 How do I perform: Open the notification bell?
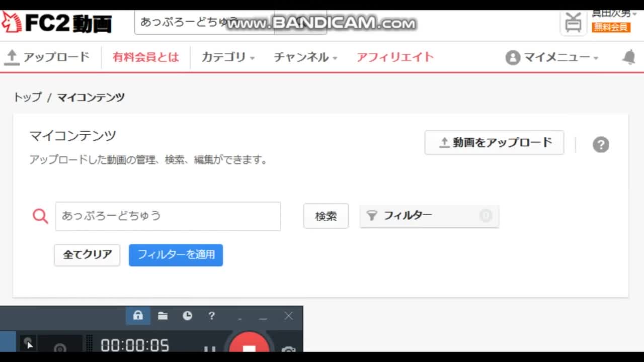coord(628,57)
